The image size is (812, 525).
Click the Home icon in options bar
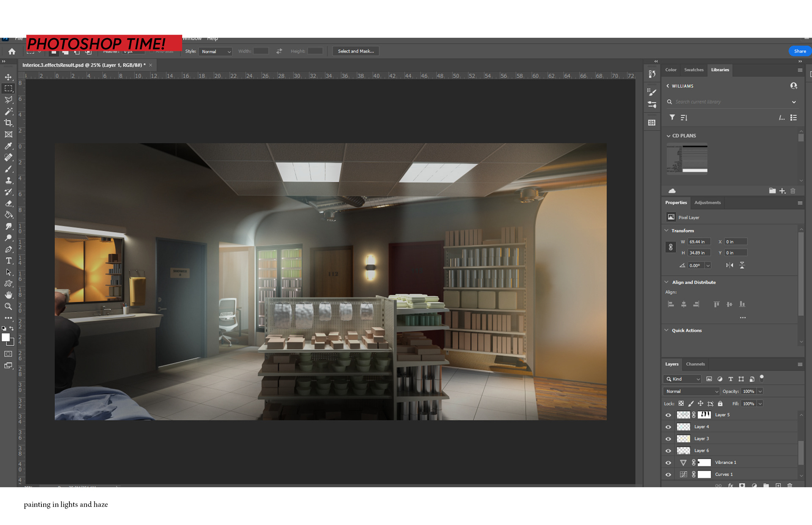[x=12, y=52]
